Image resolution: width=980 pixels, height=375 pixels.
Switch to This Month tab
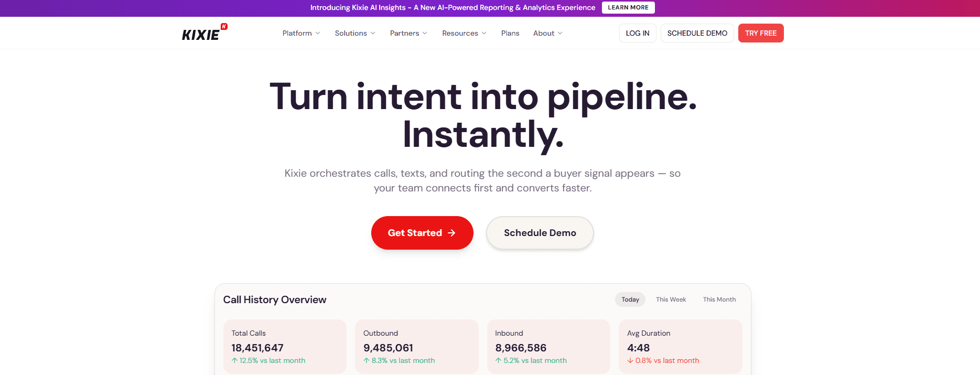(x=719, y=299)
